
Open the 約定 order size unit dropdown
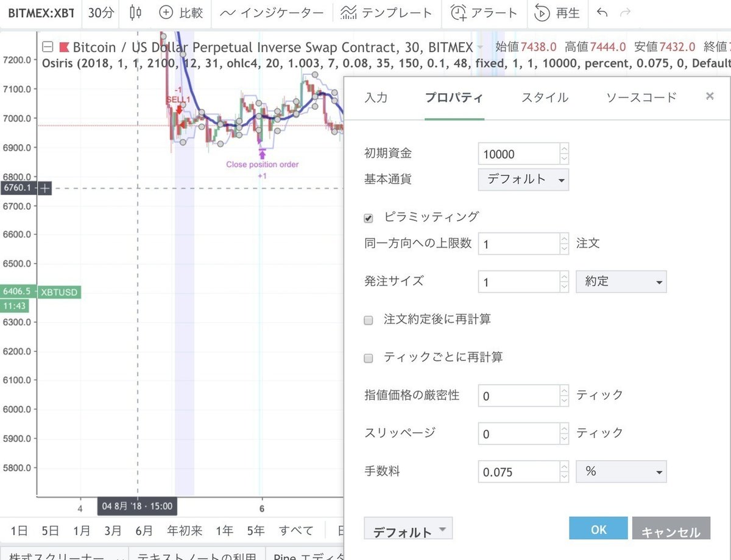[x=621, y=281]
